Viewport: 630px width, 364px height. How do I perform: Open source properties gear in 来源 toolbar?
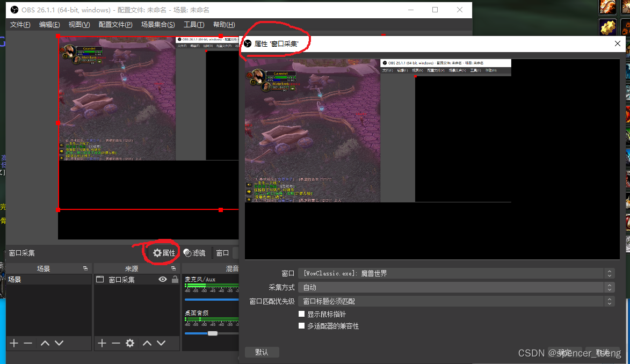point(130,343)
